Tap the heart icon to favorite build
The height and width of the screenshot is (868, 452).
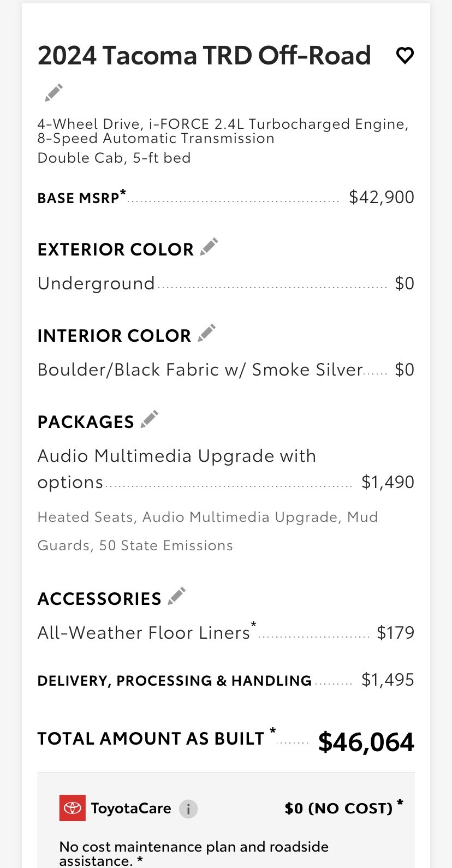click(405, 56)
